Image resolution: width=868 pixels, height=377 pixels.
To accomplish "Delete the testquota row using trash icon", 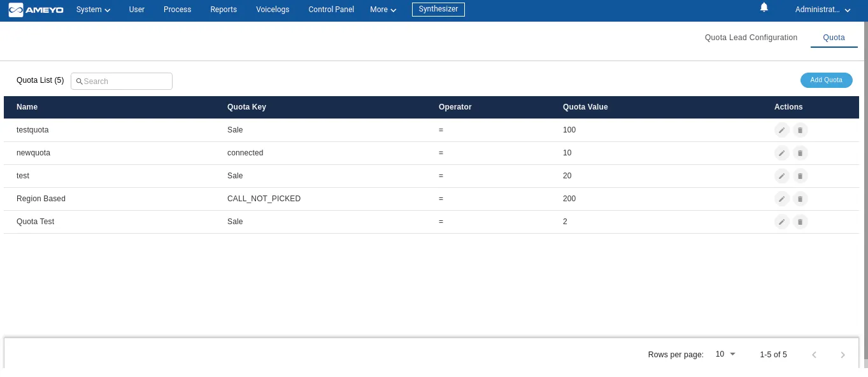I will click(800, 130).
